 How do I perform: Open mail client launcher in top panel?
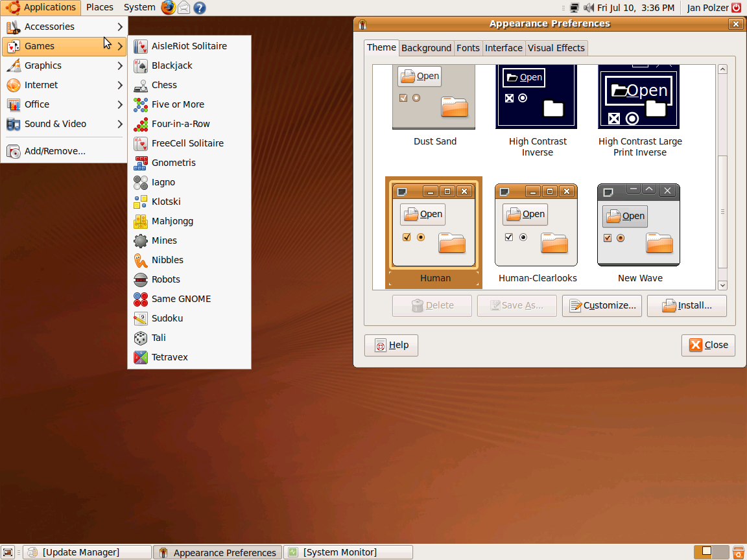click(184, 8)
